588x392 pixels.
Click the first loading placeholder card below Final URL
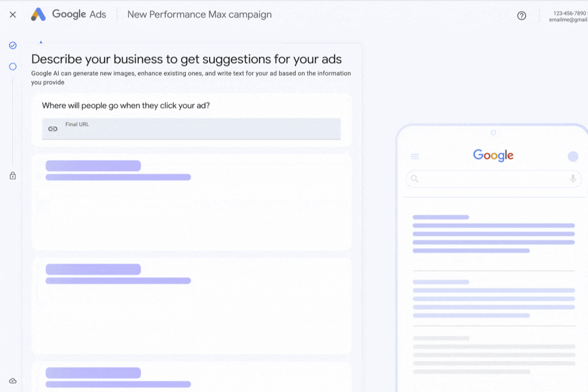pyautogui.click(x=191, y=202)
